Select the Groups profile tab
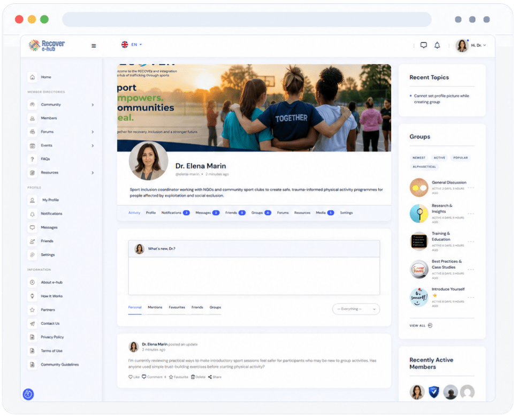 (x=261, y=213)
